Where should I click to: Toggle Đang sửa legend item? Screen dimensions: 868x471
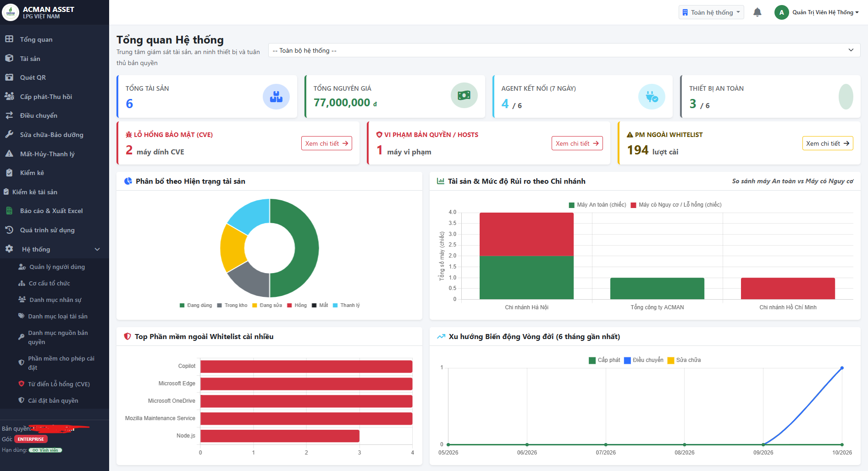tap(267, 305)
